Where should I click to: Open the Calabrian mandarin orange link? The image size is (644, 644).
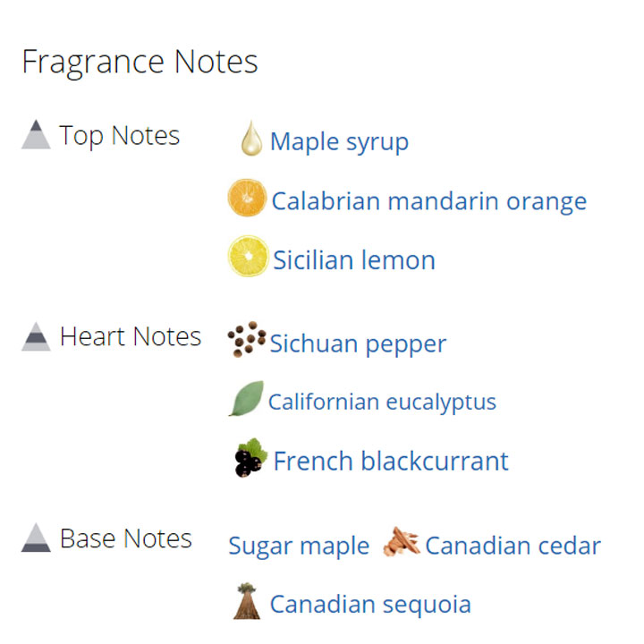point(429,201)
